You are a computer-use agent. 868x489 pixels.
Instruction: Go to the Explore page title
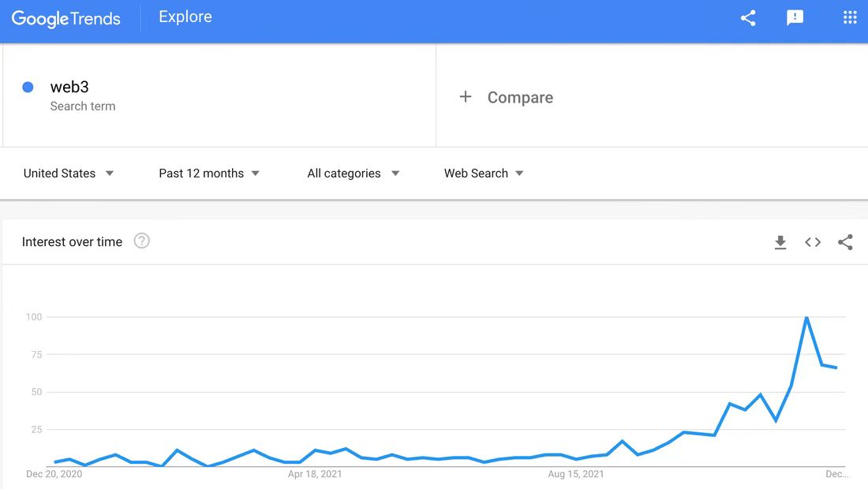185,17
